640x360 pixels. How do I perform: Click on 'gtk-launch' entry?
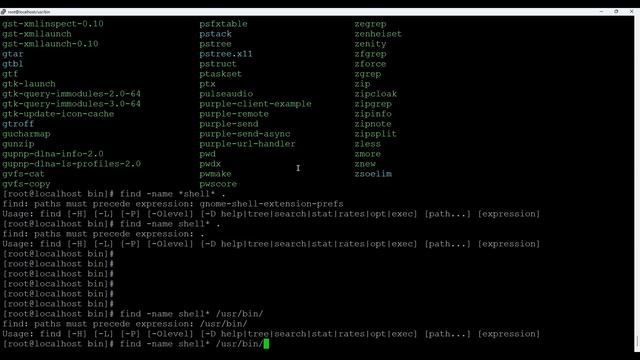click(29, 84)
